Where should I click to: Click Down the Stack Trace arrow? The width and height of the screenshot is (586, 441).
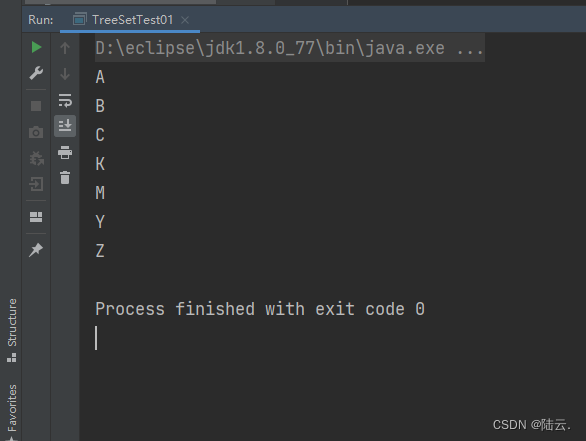pyautogui.click(x=65, y=74)
